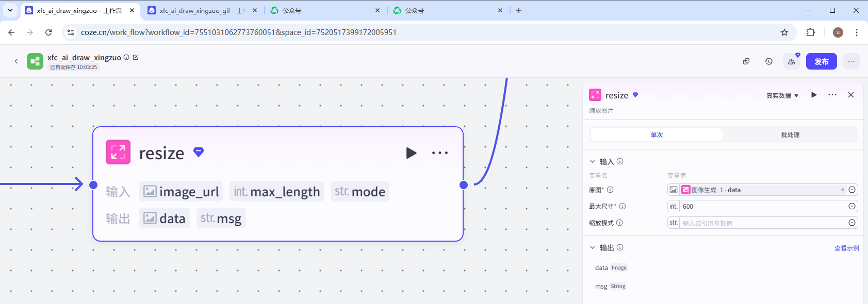Click the data output chip on node
This screenshot has width=868, height=304.
point(165,218)
